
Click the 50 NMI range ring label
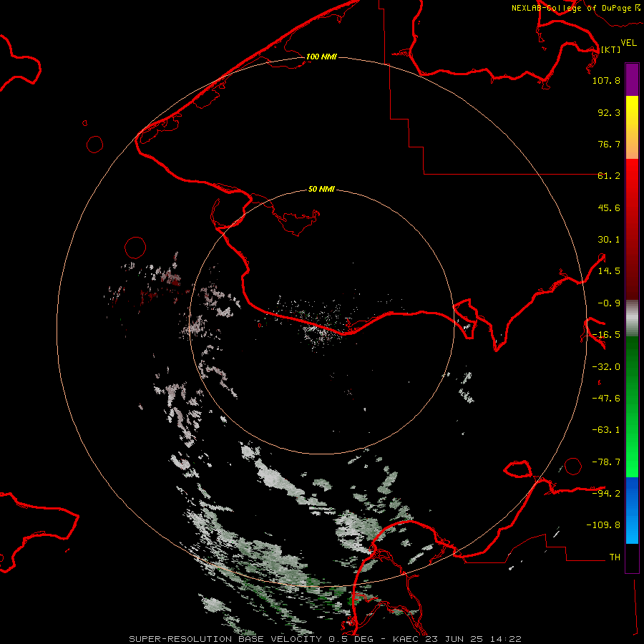321,189
